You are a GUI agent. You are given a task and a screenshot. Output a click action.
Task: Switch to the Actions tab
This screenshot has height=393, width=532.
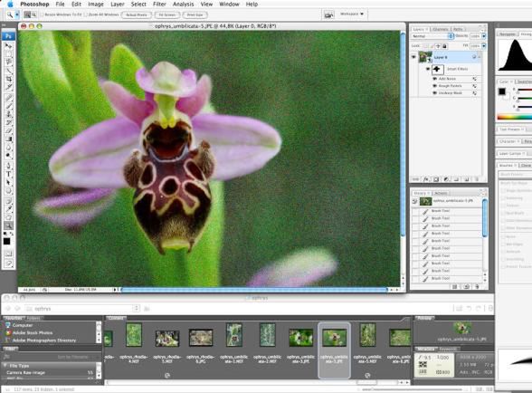[x=441, y=193]
